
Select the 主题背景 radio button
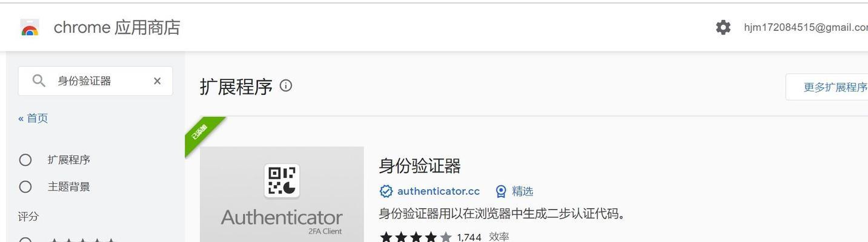point(25,186)
